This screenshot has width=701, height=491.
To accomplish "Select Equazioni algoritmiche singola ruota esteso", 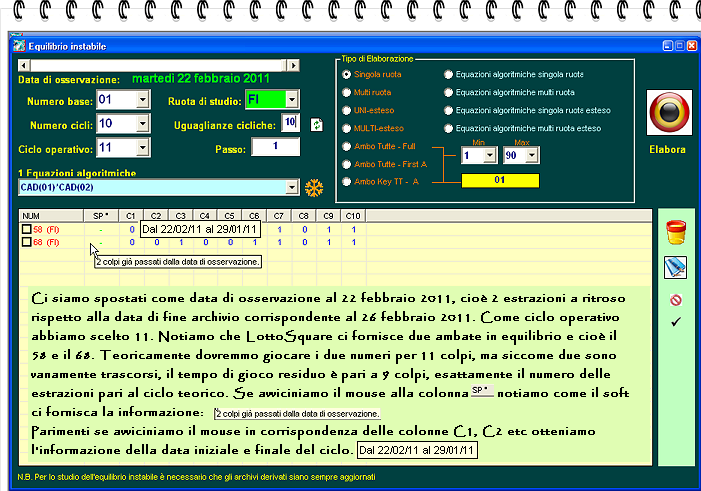I will [x=448, y=110].
